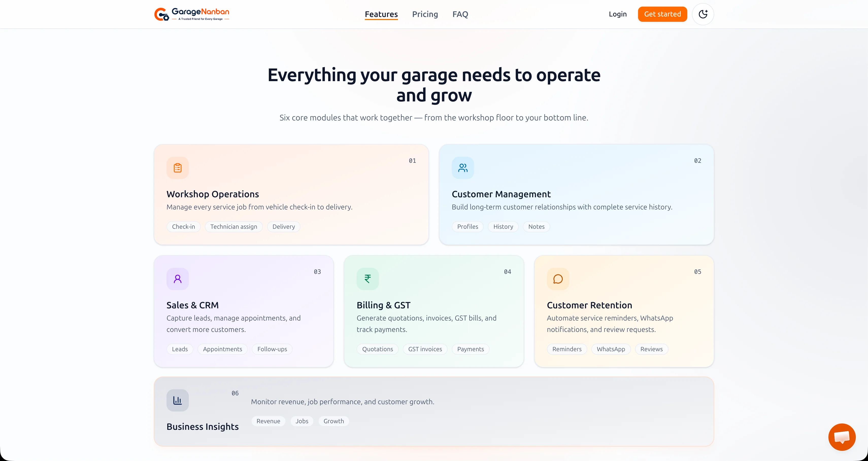This screenshot has height=461, width=868.
Task: Click the Customer Management people icon
Action: click(x=463, y=168)
